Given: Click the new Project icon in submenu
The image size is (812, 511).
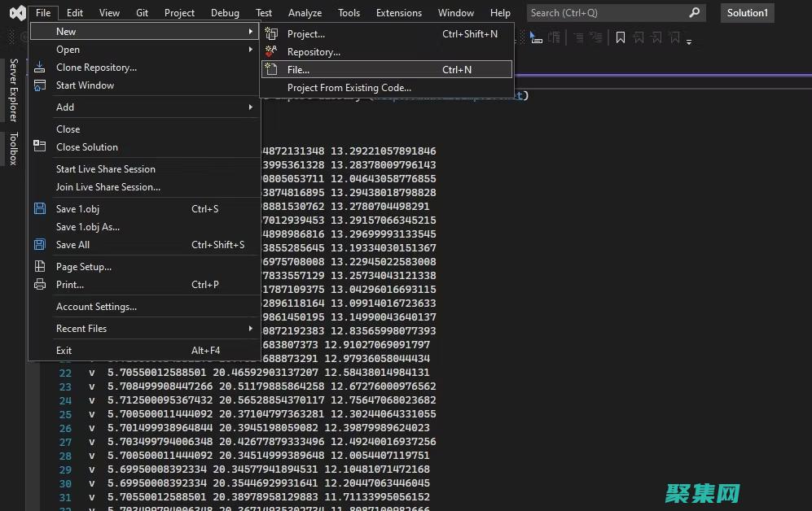Looking at the screenshot, I should (272, 34).
